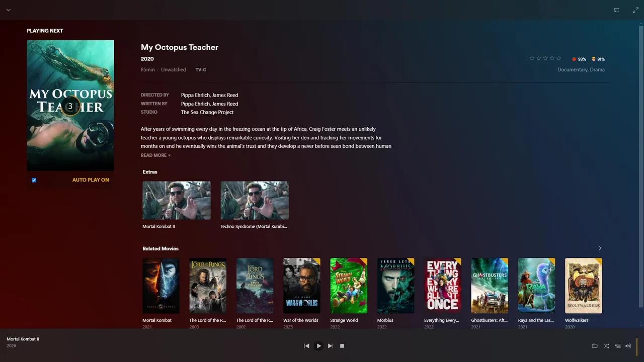The height and width of the screenshot is (362, 644).
Task: Play the Techno Syndrome extra thumbnail
Action: click(x=255, y=201)
